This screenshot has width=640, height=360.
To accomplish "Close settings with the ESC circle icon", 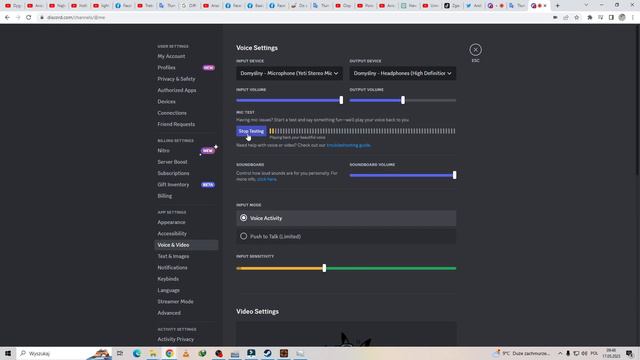I will (475, 50).
